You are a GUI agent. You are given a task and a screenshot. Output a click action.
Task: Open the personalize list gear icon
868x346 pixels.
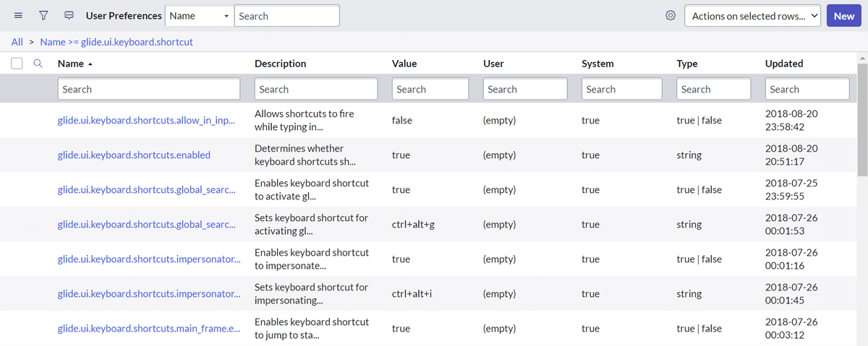pyautogui.click(x=671, y=16)
